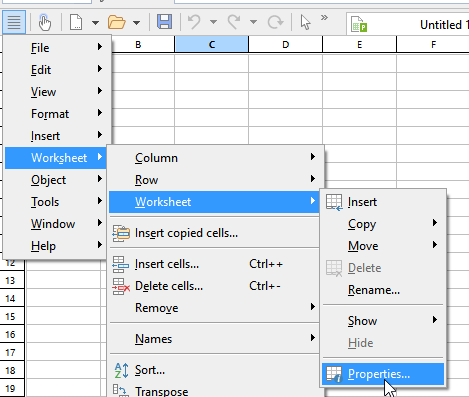Expand the Column submenu
The height and width of the screenshot is (397, 469).
point(214,158)
